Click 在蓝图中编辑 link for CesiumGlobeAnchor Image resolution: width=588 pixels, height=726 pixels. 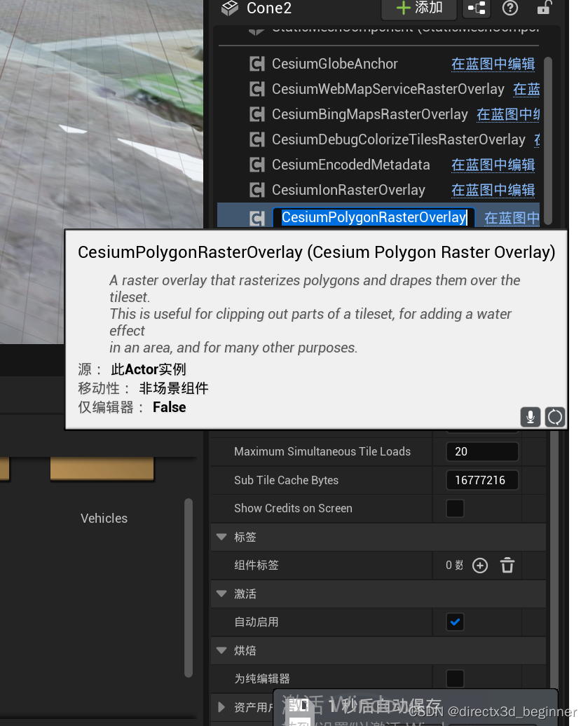493,64
